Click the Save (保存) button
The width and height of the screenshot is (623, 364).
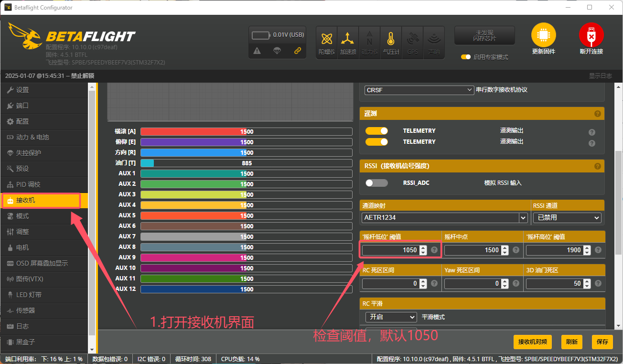(602, 342)
